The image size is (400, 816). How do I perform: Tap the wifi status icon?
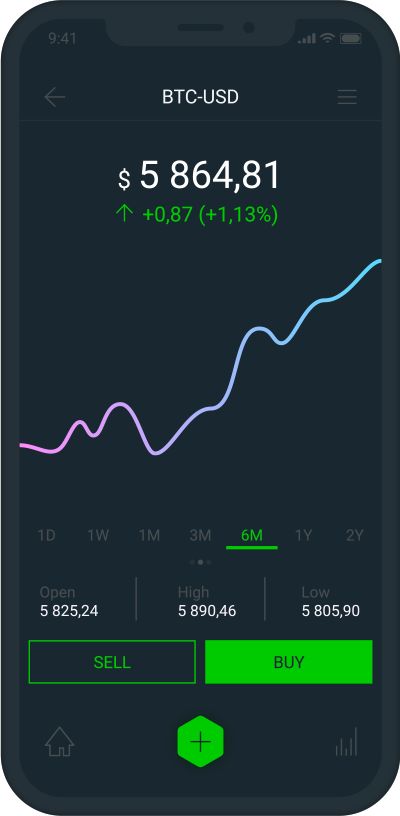click(x=327, y=38)
